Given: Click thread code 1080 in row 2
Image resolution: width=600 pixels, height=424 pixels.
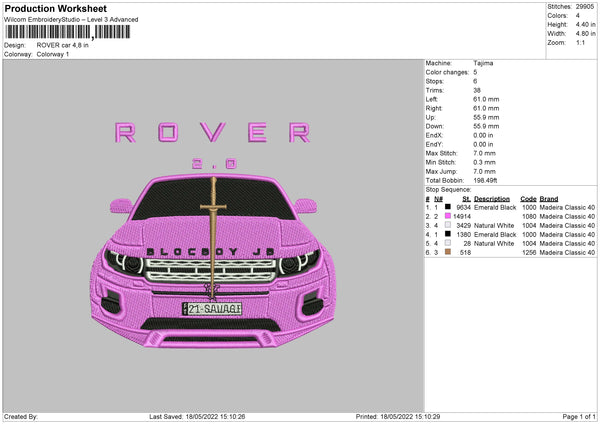Looking at the screenshot, I should point(529,217).
